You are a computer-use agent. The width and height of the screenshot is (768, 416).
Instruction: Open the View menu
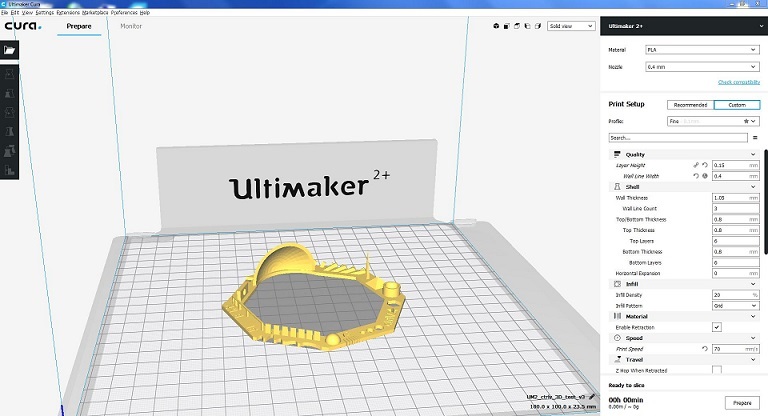click(27, 12)
